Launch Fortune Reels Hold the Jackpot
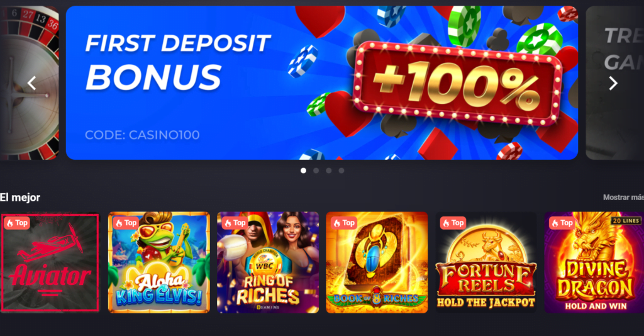The height and width of the screenshot is (336, 644). click(x=486, y=262)
